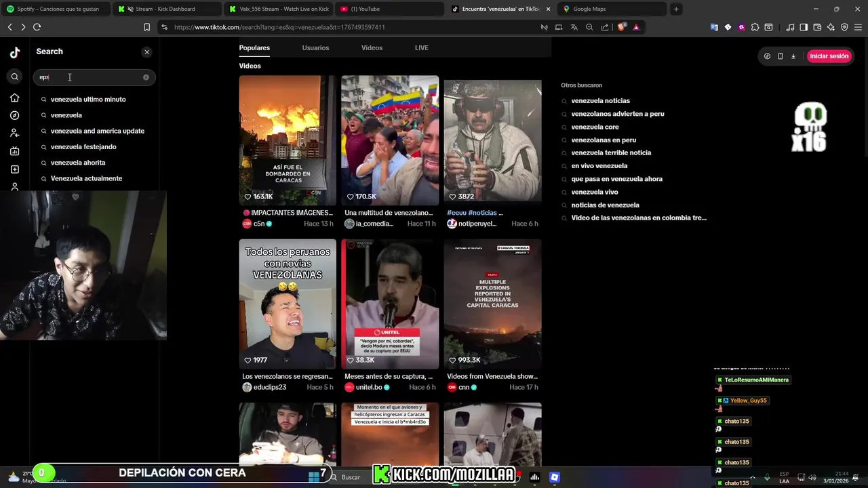
Task: Open the browser hamburger menu
Action: click(858, 27)
